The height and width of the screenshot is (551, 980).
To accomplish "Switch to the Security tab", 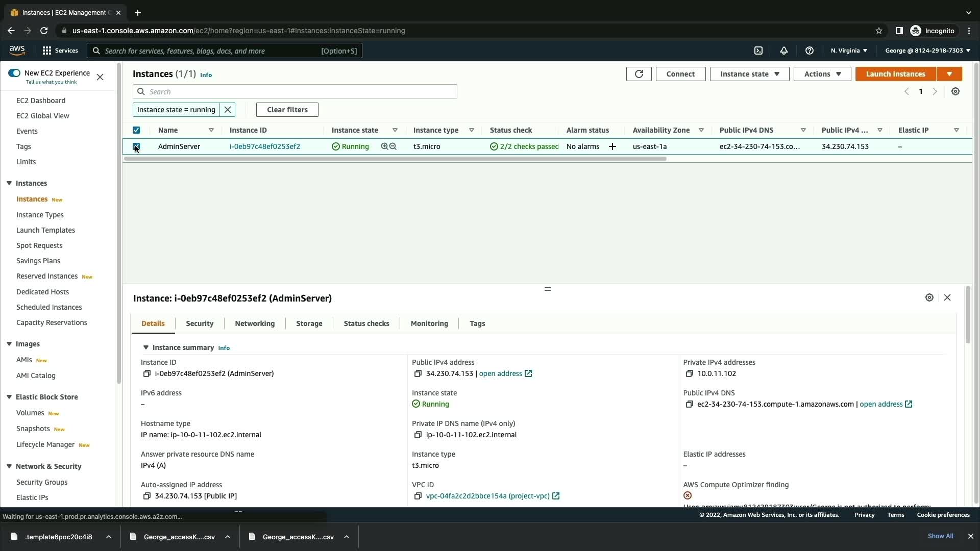I will pos(200,323).
